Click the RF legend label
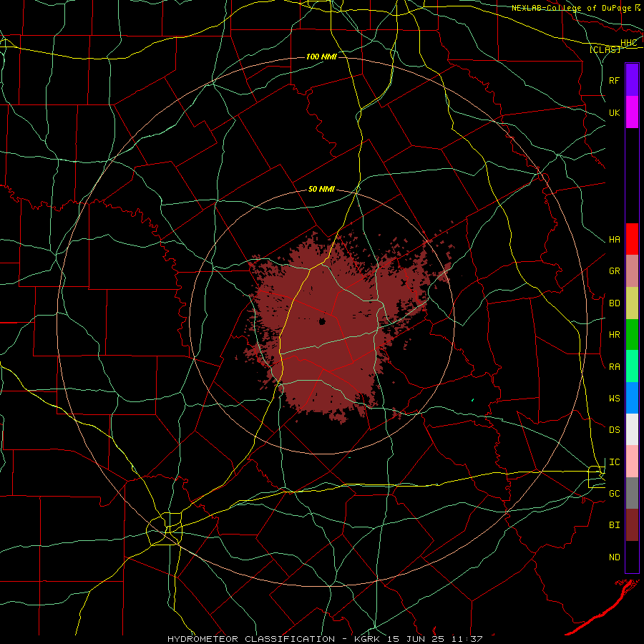 tap(614, 80)
